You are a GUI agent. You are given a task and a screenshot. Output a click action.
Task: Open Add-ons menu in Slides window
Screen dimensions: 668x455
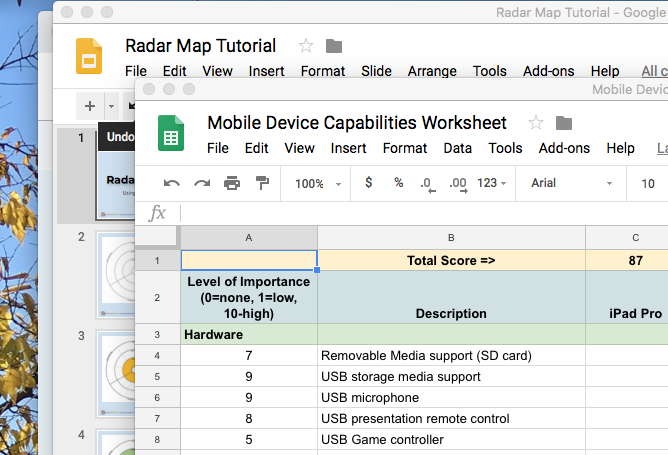[x=549, y=71]
